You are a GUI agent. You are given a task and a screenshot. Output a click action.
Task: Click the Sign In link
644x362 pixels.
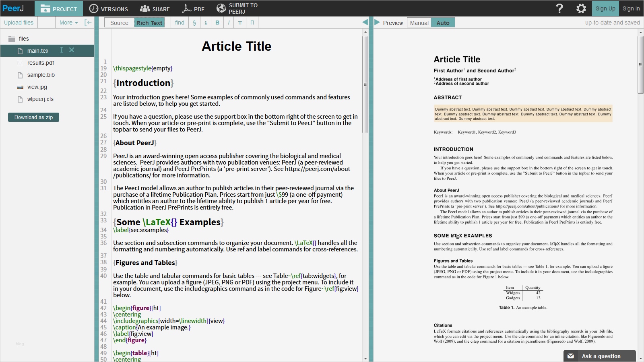point(631,8)
